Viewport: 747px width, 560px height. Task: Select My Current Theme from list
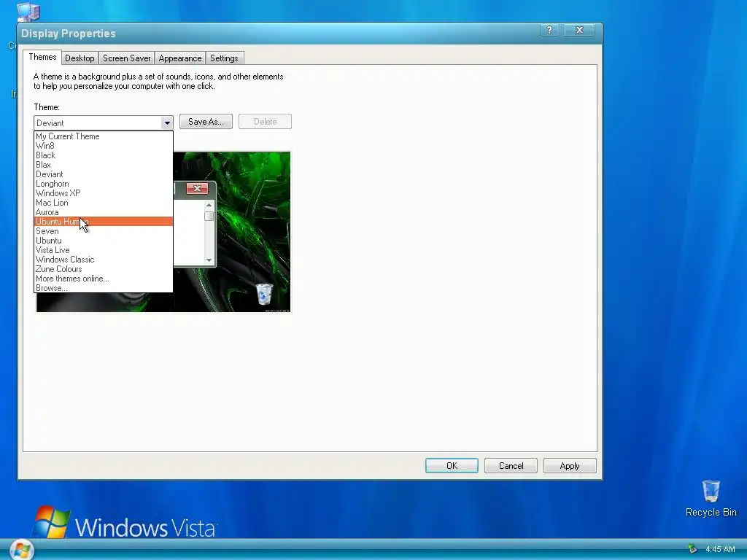tap(104, 136)
